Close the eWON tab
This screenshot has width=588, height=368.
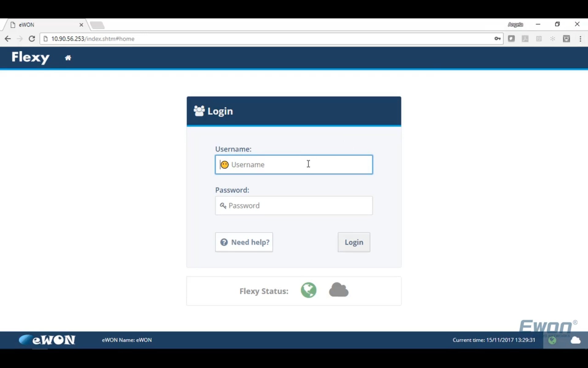click(81, 25)
